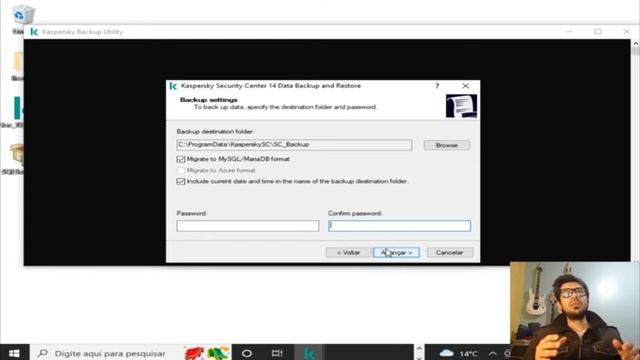Close the Kaspersky Backup Utility window
The width and height of the screenshot is (640, 360).
click(x=627, y=31)
